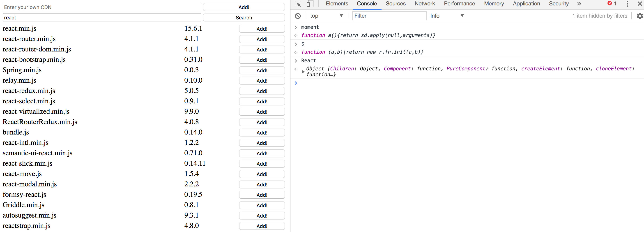Click the r.fn.init function output
Image resolution: width=644 pixels, height=232 pixels.
click(x=362, y=52)
